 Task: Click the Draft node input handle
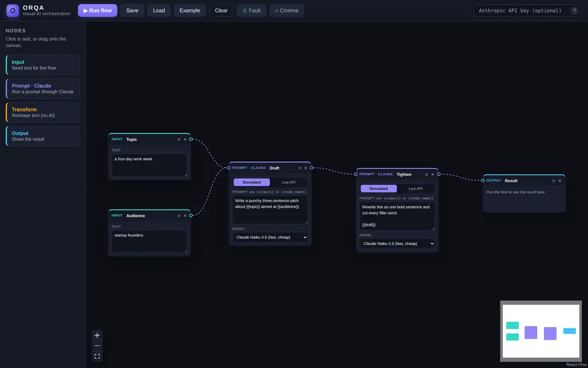click(x=229, y=168)
